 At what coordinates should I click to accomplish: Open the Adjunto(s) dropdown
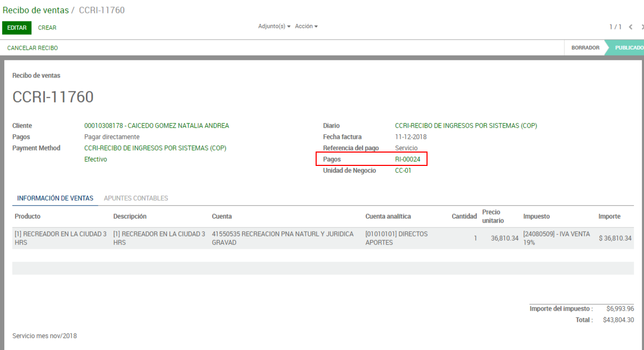point(274,26)
